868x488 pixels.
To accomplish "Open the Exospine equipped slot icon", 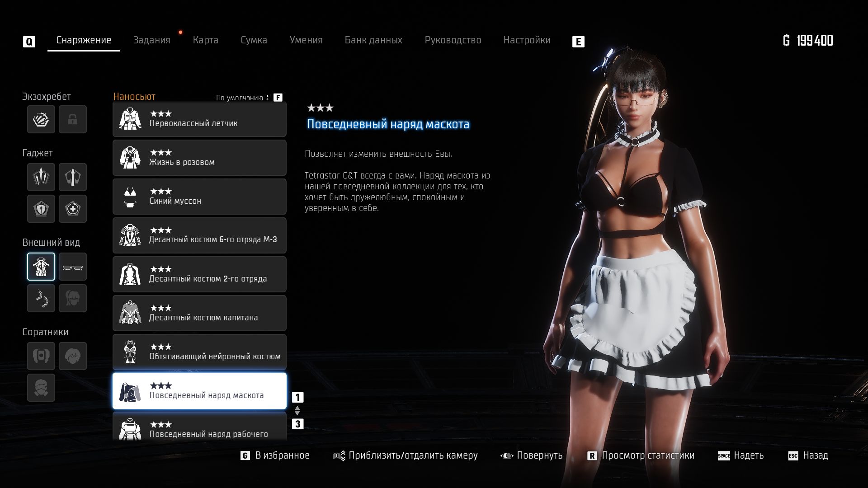I will tap(41, 119).
